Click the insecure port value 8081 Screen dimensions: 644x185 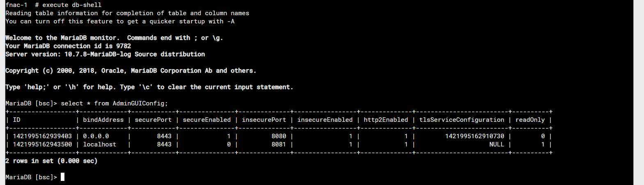pos(279,144)
